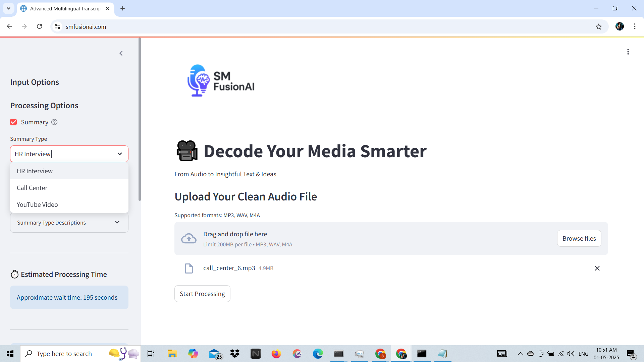Close the Summary Type dropdown arrow

[120, 154]
